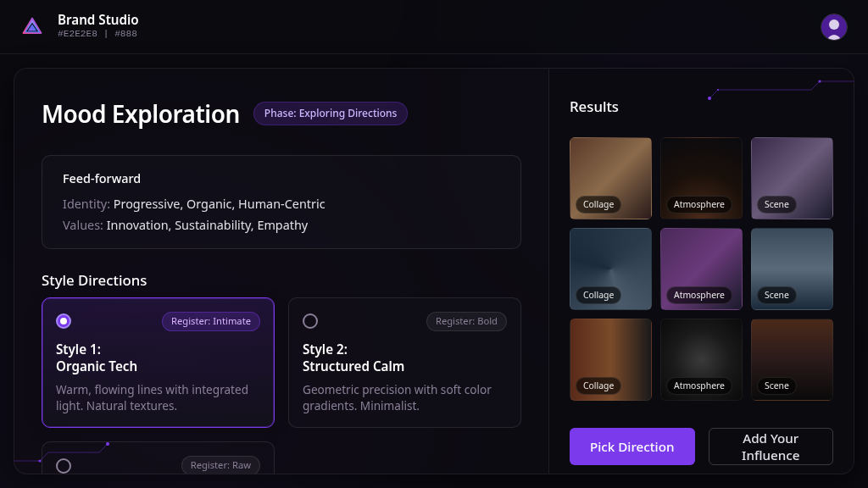Click the Pick Direction button
This screenshot has width=868, height=488.
(x=632, y=446)
